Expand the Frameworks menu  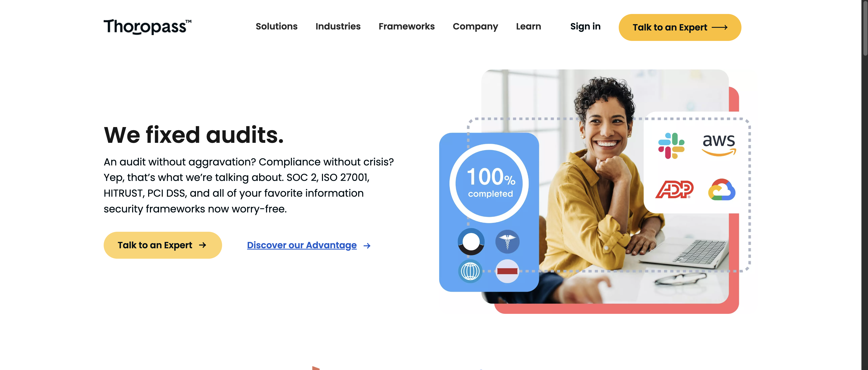406,26
